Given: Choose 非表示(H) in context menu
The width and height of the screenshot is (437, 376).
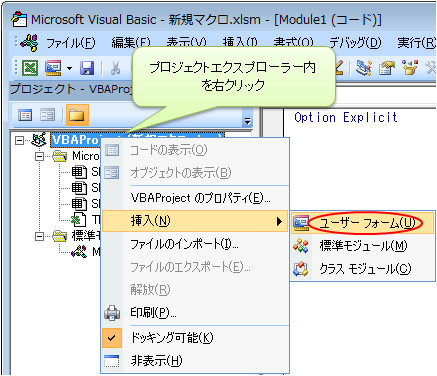Looking at the screenshot, I should tap(195, 360).
